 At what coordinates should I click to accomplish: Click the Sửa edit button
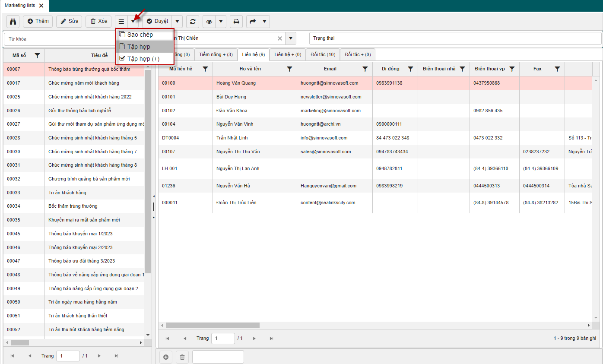[69, 22]
